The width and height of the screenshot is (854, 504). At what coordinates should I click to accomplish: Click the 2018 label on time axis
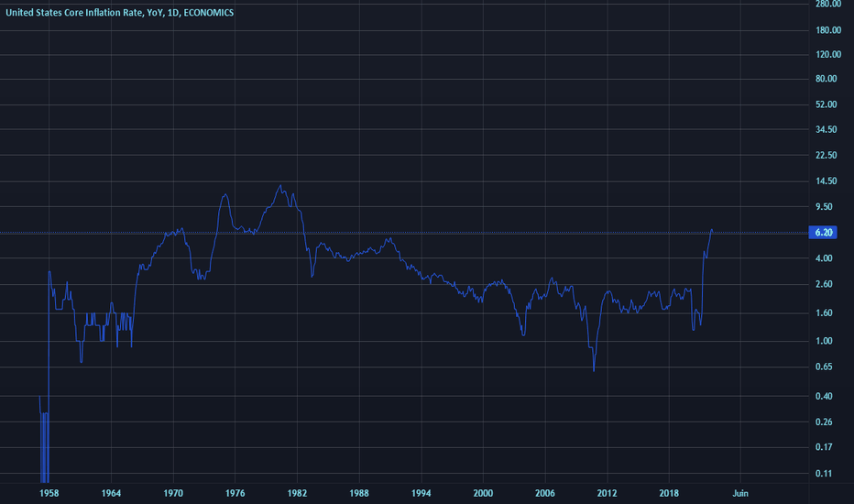click(x=669, y=493)
